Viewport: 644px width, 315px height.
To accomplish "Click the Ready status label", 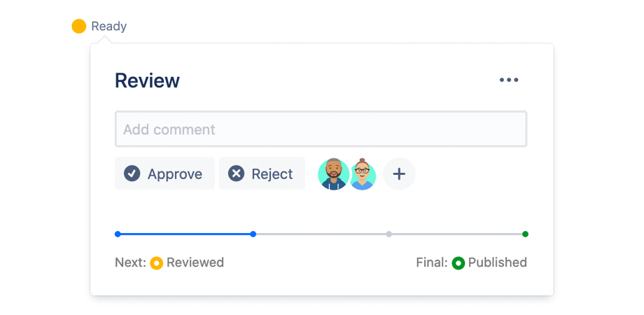I will [x=109, y=27].
